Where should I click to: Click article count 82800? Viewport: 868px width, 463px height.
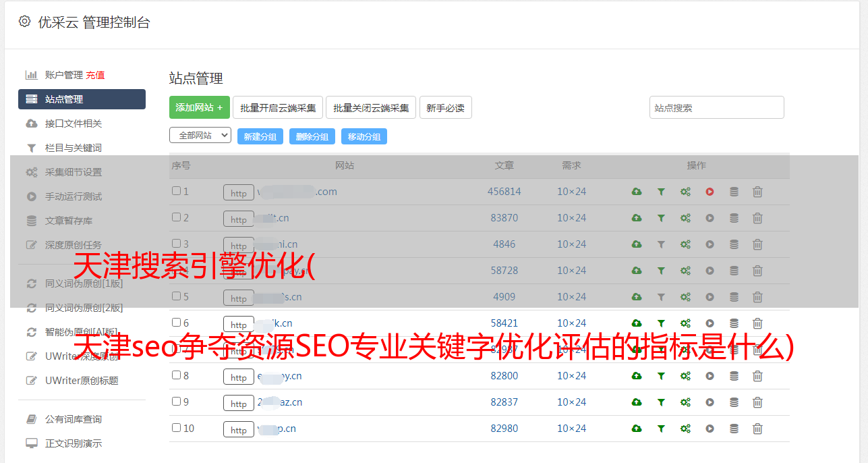pyautogui.click(x=504, y=376)
